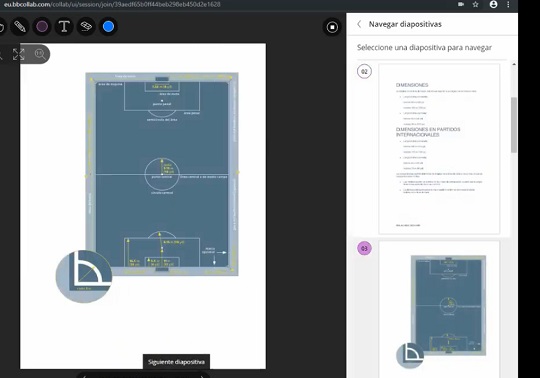
Task: Go back from Navegar diapositivas panel
Action: [x=359, y=24]
